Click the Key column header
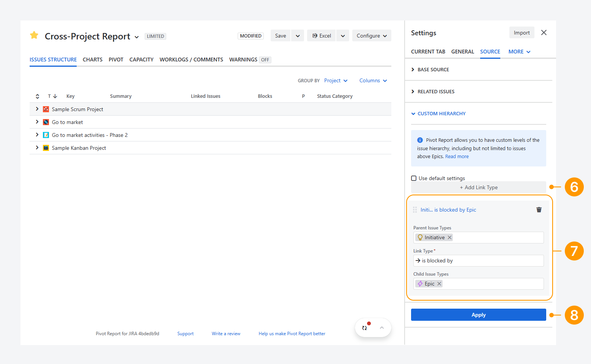This screenshot has height=364, width=591. [71, 96]
